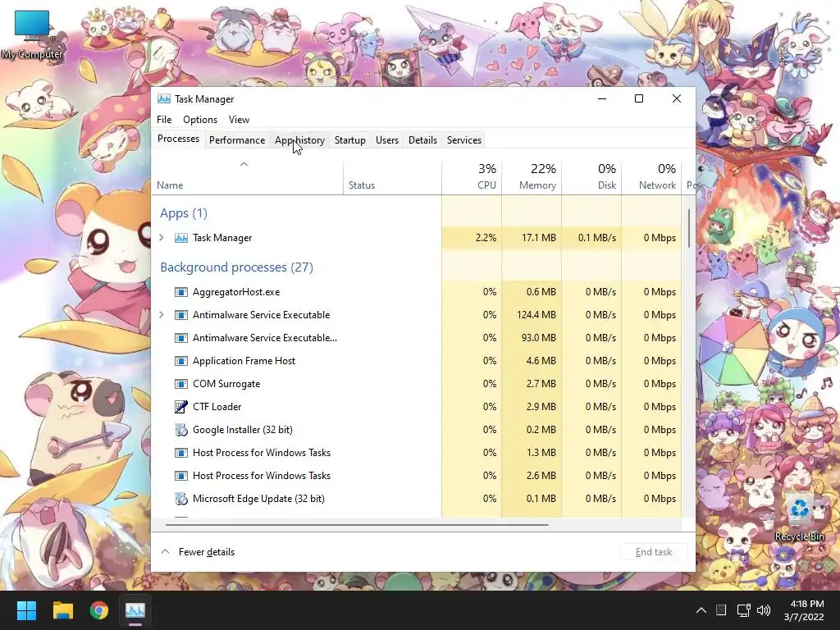Screen dimensions: 840x630
Task: Click the AggregatorHost.exe process icon
Action: click(181, 292)
